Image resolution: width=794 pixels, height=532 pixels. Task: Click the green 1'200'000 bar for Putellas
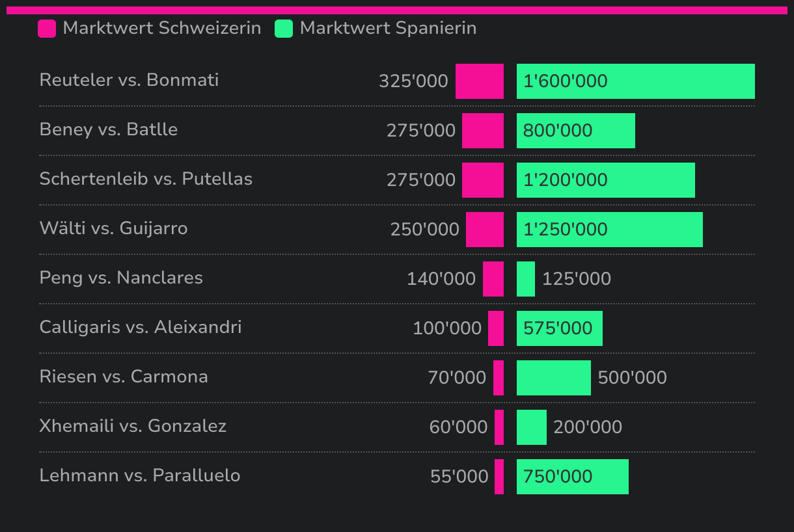click(605, 180)
